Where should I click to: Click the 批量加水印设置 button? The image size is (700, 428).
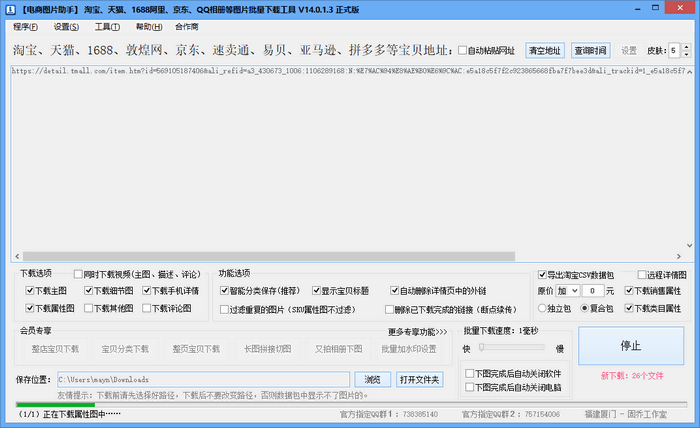coord(408,349)
